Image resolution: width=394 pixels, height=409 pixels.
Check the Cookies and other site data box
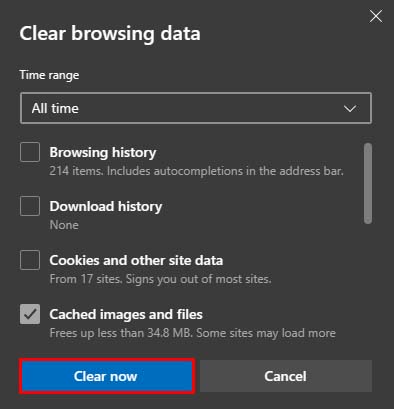pyautogui.click(x=30, y=260)
